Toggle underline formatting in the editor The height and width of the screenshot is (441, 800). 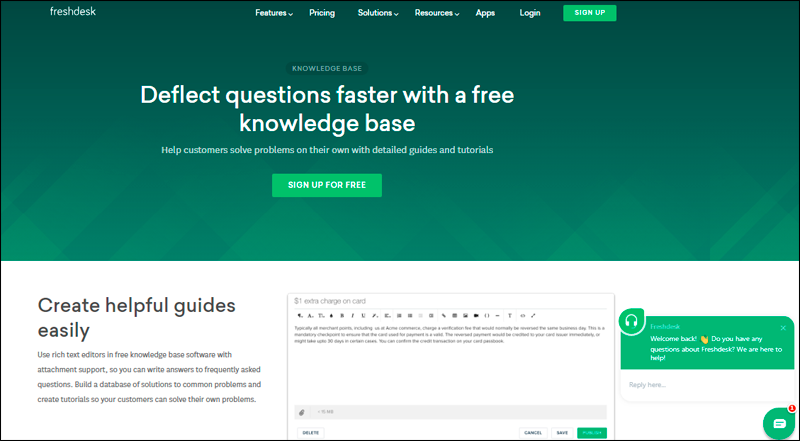[x=363, y=315]
